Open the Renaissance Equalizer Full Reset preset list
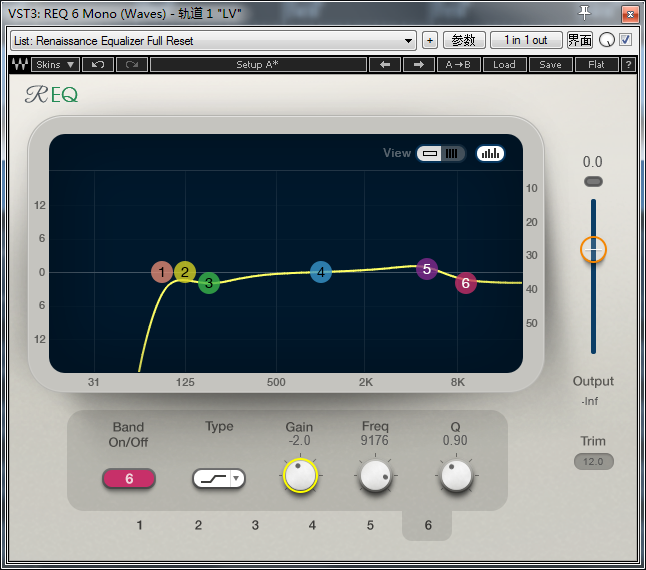 (213, 40)
